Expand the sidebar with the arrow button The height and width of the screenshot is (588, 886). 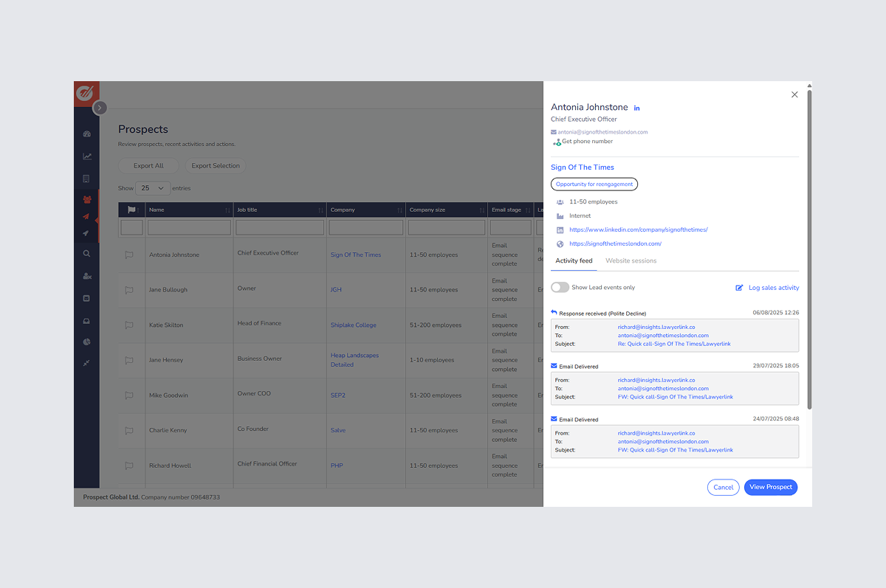tap(100, 108)
